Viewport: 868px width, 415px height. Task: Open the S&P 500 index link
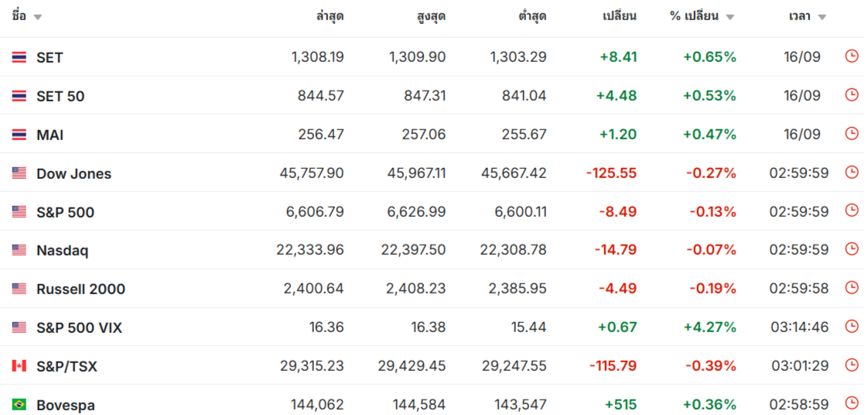[x=65, y=212]
